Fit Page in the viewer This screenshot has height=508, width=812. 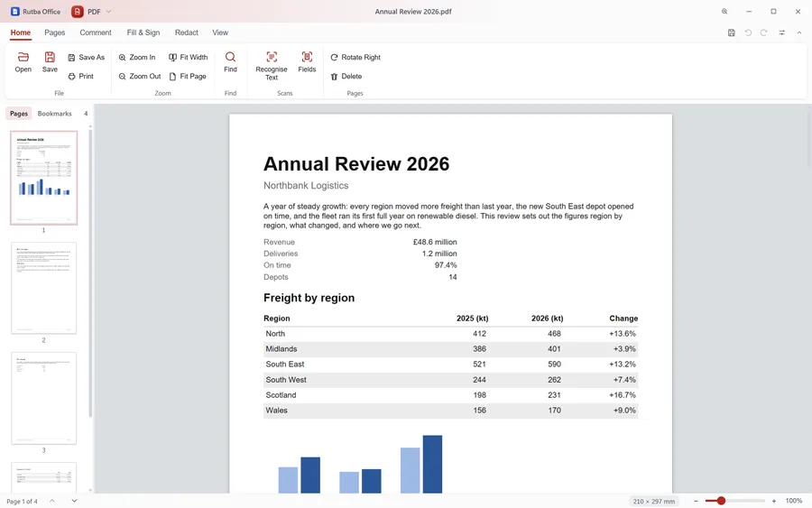[x=188, y=76]
